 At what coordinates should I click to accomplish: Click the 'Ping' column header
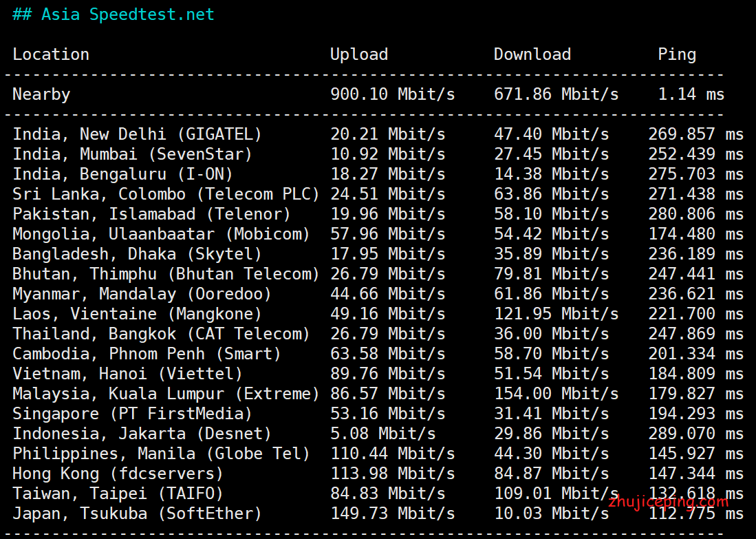[x=677, y=54]
